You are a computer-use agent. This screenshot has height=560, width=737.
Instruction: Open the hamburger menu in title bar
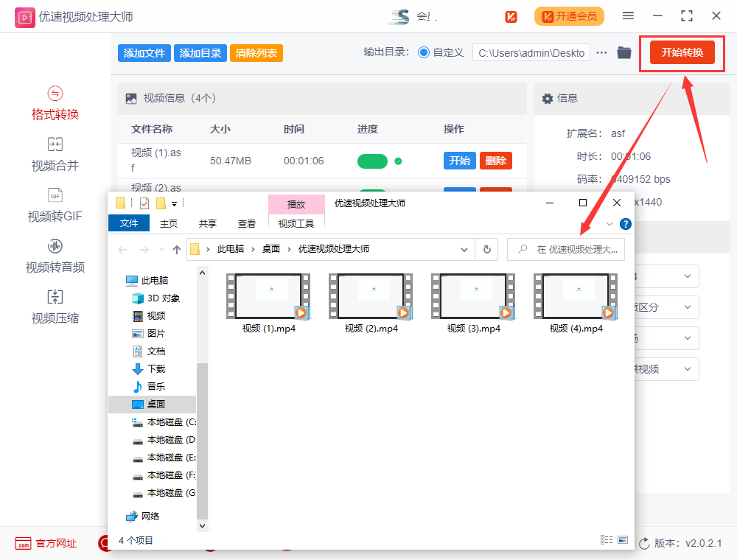pos(628,15)
